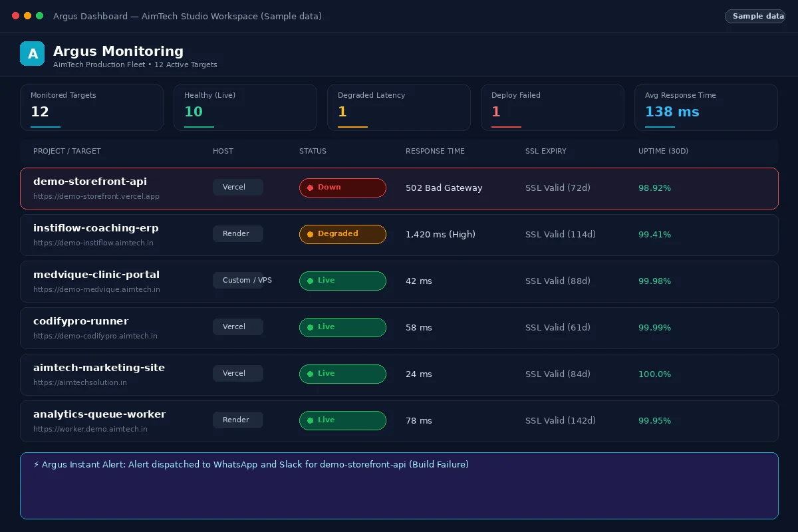Click the Down status badge

pos(342,188)
